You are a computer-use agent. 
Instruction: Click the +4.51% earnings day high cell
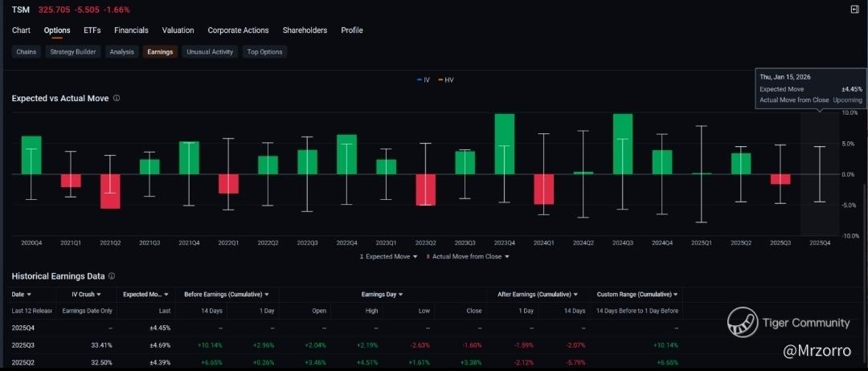click(368, 362)
